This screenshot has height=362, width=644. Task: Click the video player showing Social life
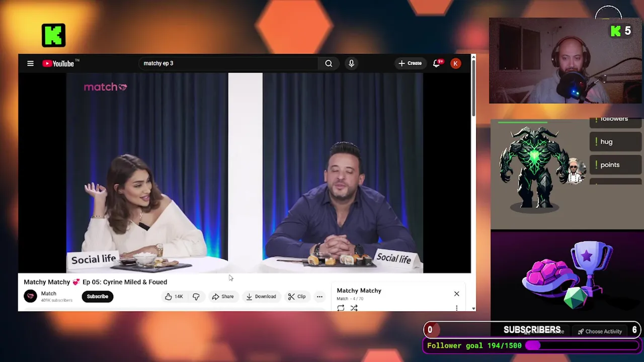tap(245, 173)
